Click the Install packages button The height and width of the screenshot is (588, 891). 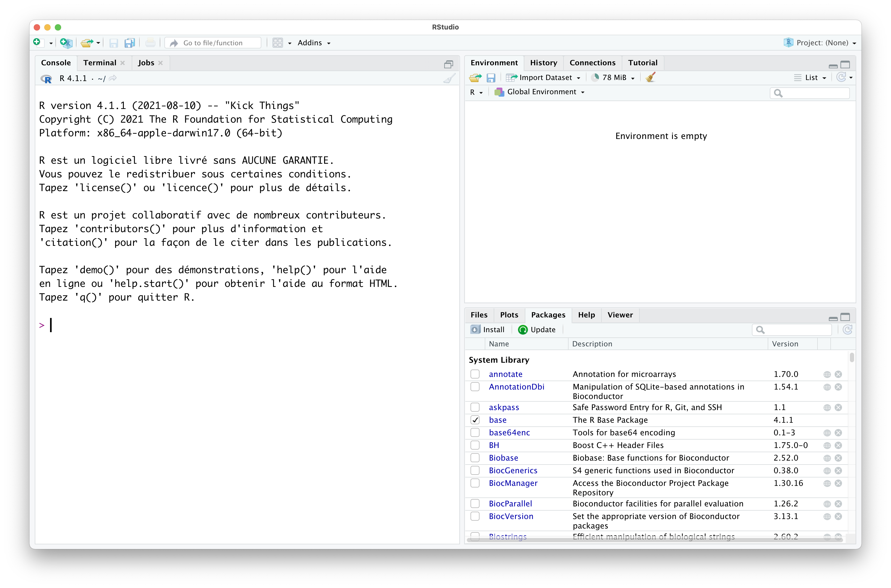tap(488, 330)
